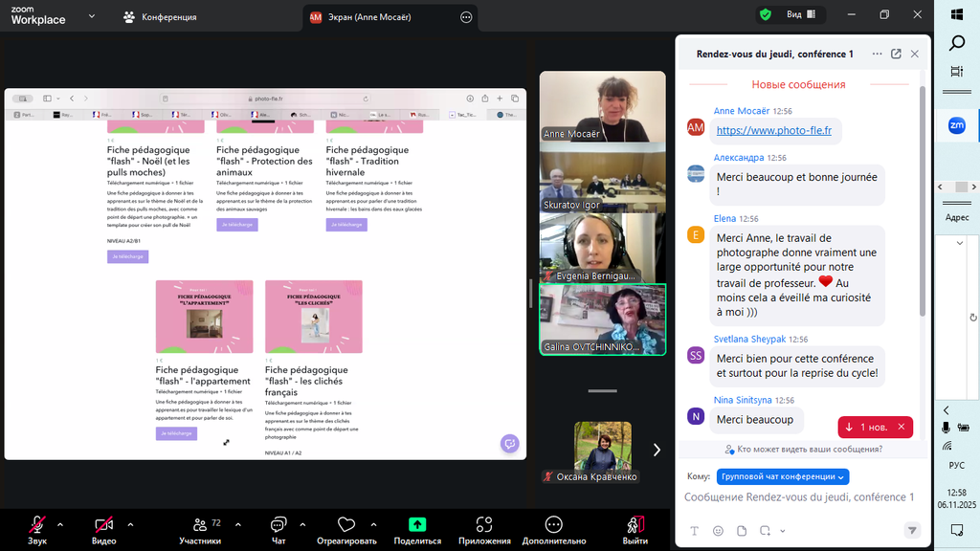The image size is (980, 551).
Task: Click the Поделиться share screen icon
Action: [417, 525]
